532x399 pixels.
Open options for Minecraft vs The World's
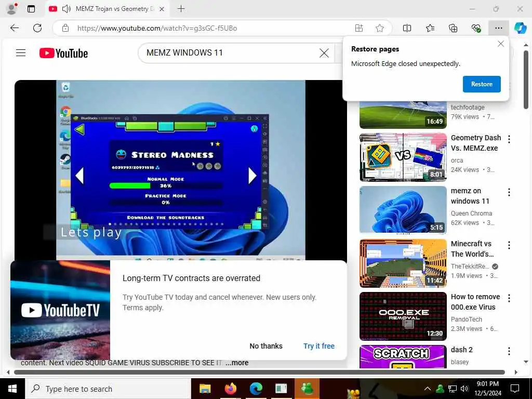pos(509,245)
